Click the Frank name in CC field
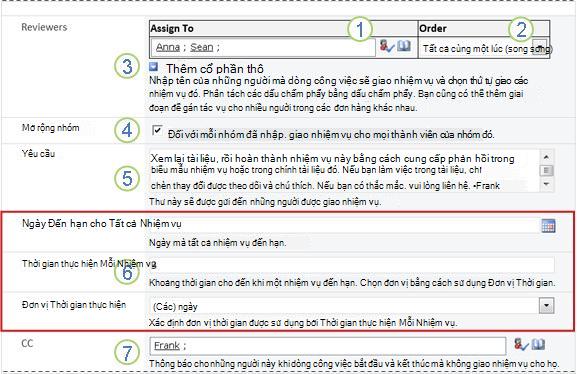Image resolution: width=577 pixels, height=374 pixels. point(167,346)
